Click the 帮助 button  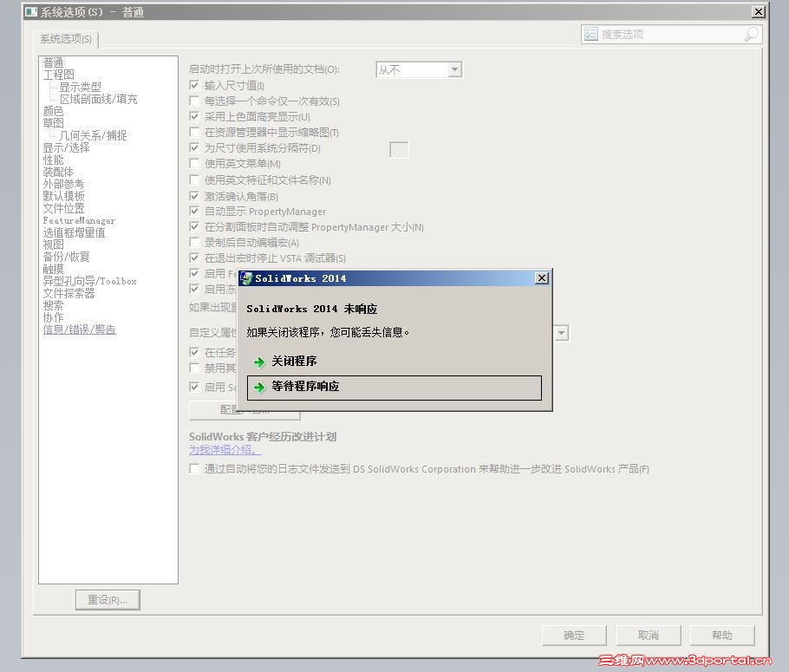coord(722,636)
